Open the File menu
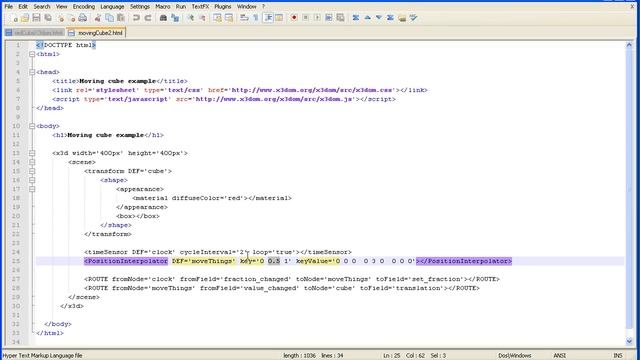640x360 pixels. click(x=9, y=7)
